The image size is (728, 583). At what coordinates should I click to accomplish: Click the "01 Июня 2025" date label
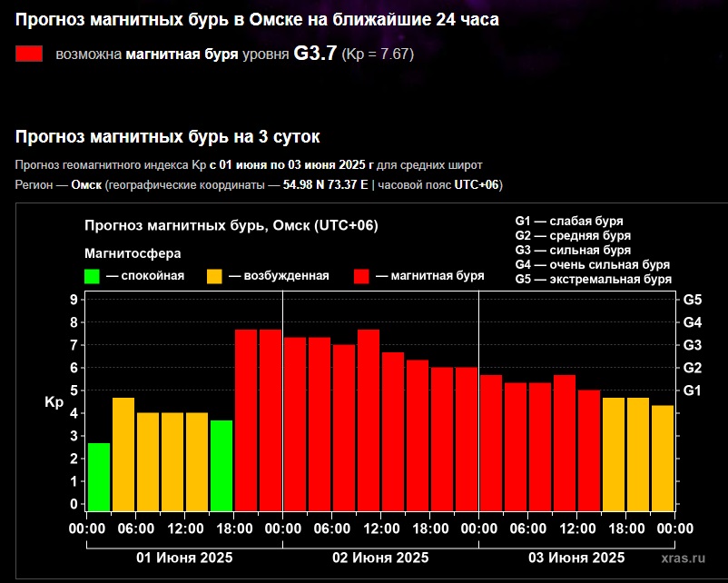184,557
